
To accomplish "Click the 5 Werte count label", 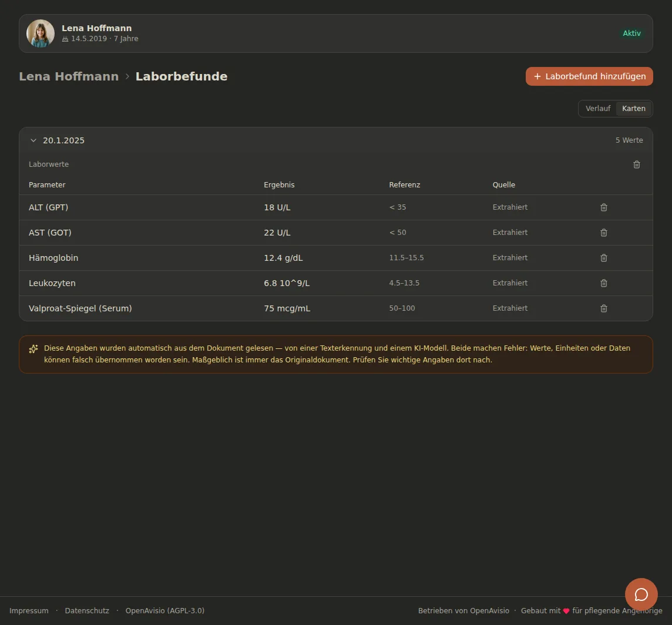I will click(x=629, y=140).
